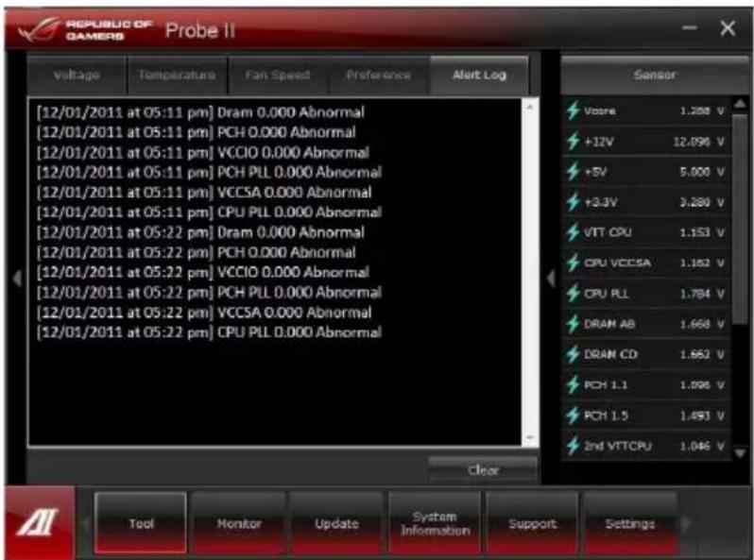Click the AI Suite logo icon
754x560 pixels.
[x=39, y=522]
